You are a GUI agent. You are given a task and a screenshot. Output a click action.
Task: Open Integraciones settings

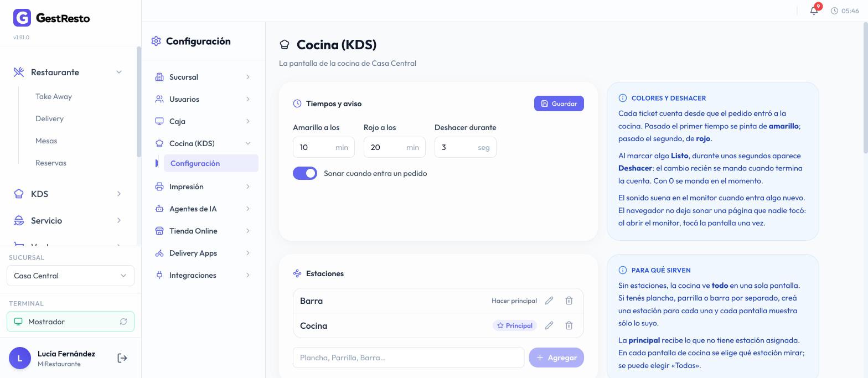coord(203,275)
